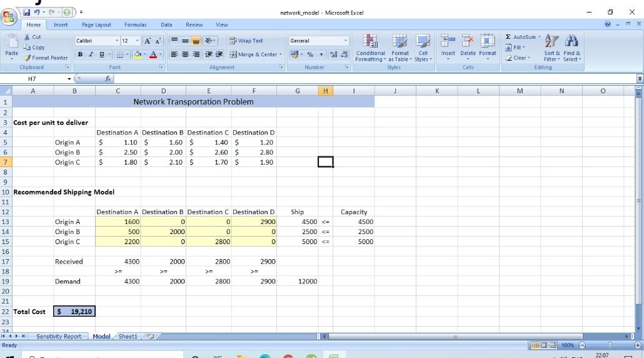Copy the selected cell
644x358 pixels.
34,48
